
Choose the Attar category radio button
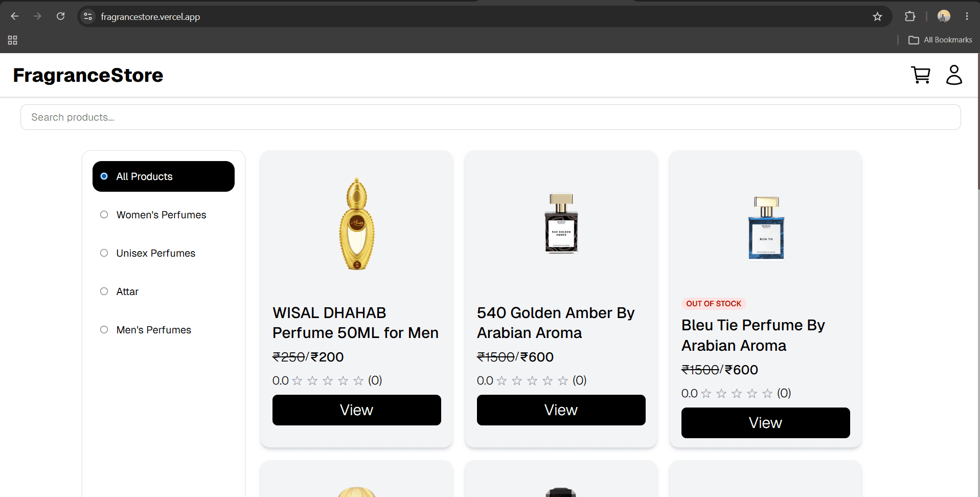(104, 291)
